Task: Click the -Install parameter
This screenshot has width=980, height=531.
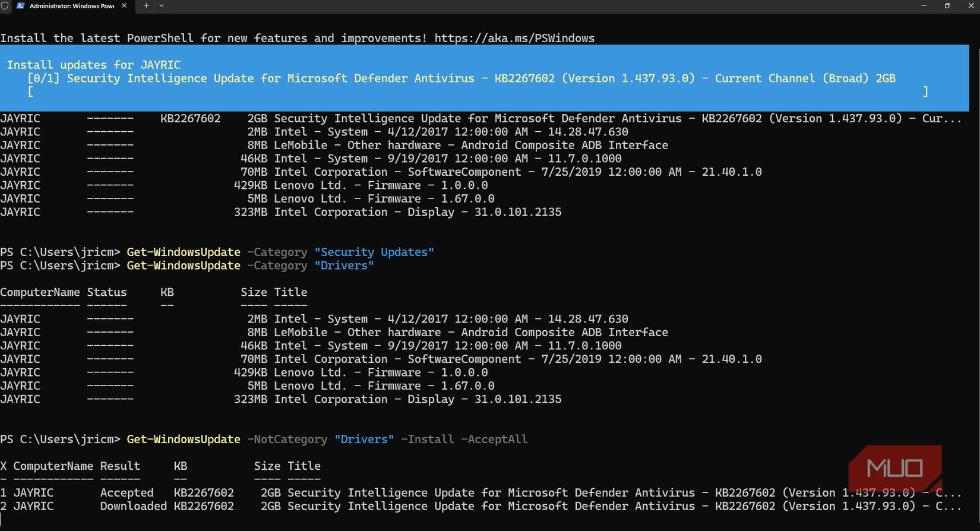Action: [x=428, y=440]
